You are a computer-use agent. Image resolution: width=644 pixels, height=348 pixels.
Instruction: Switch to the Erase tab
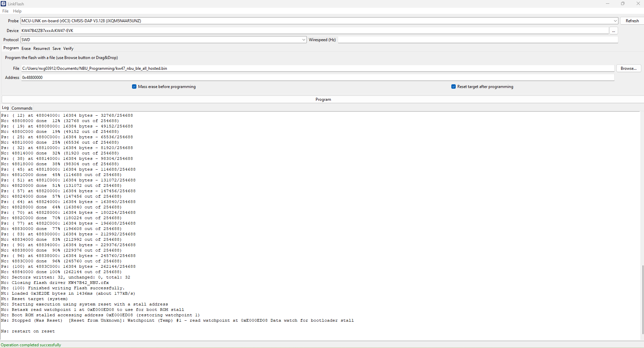tap(26, 48)
